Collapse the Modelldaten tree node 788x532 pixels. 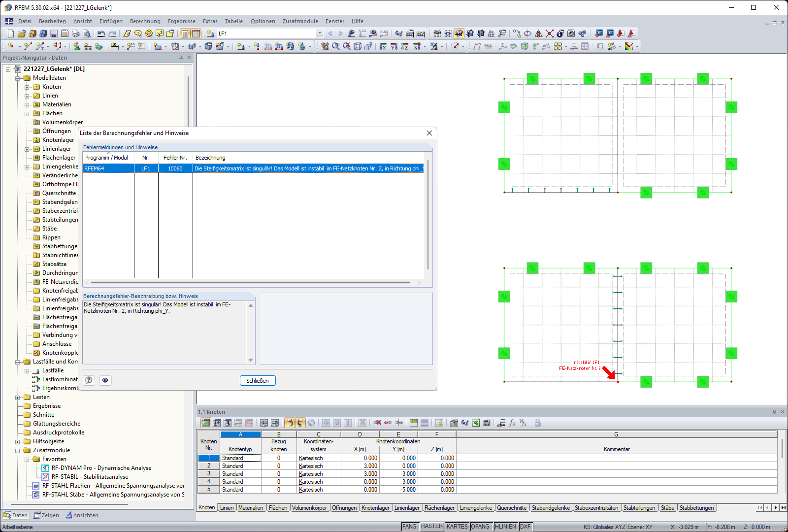point(18,78)
